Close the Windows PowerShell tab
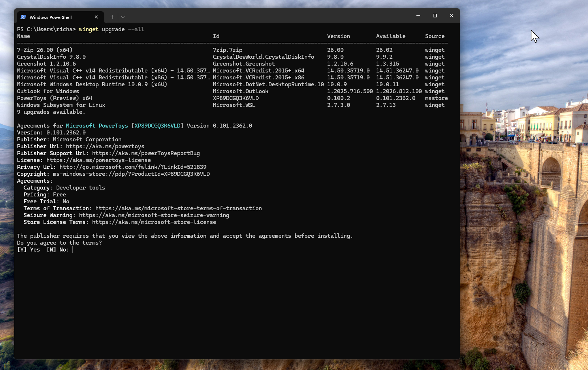 (x=96, y=17)
